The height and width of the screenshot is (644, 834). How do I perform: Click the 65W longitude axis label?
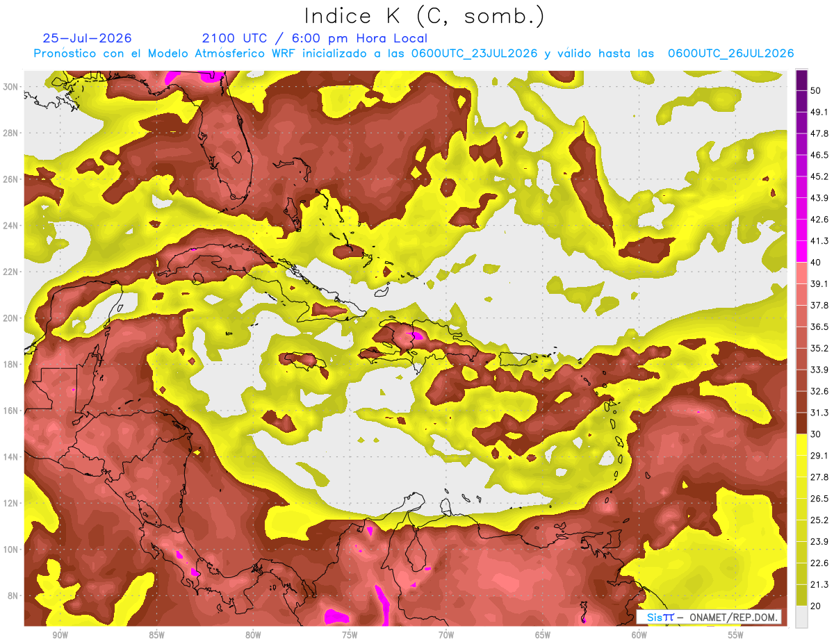543,636
